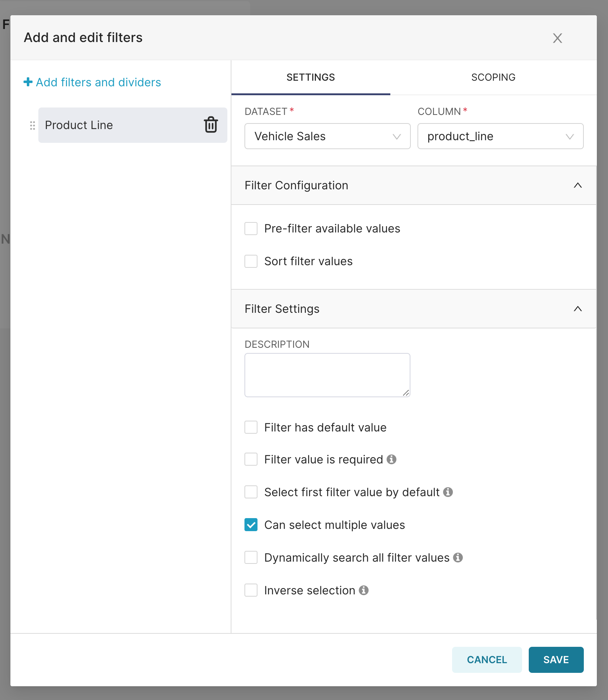
Task: Click info icon beside Select first filter value
Action: click(448, 492)
